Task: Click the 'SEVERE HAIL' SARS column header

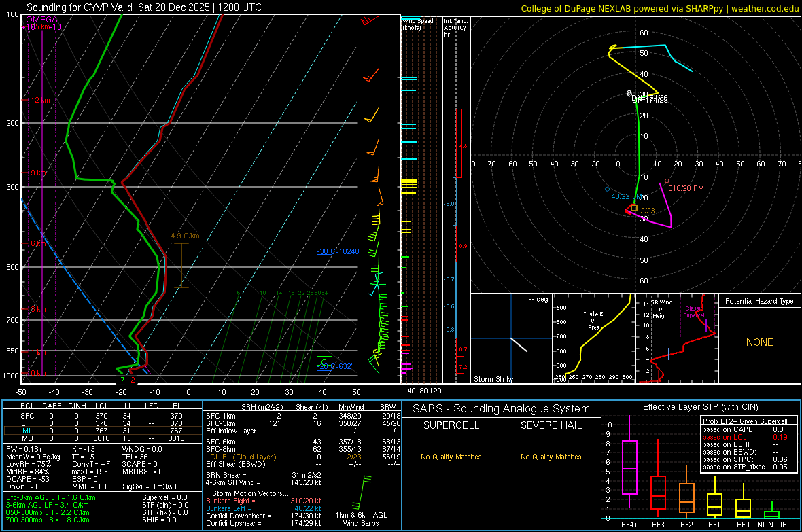Action: pyautogui.click(x=551, y=425)
